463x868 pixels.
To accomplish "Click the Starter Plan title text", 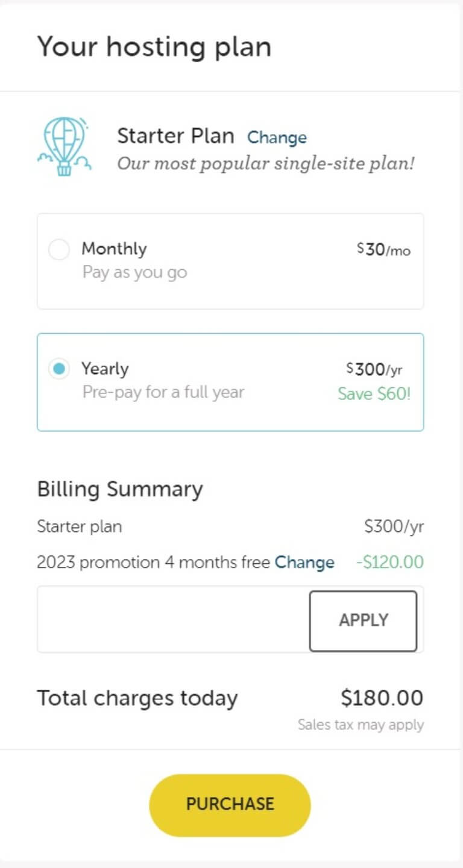I will (175, 136).
